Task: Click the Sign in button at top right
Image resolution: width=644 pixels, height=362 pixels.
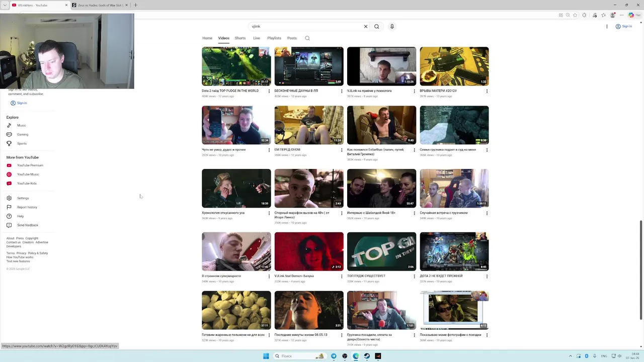Action: (624, 27)
